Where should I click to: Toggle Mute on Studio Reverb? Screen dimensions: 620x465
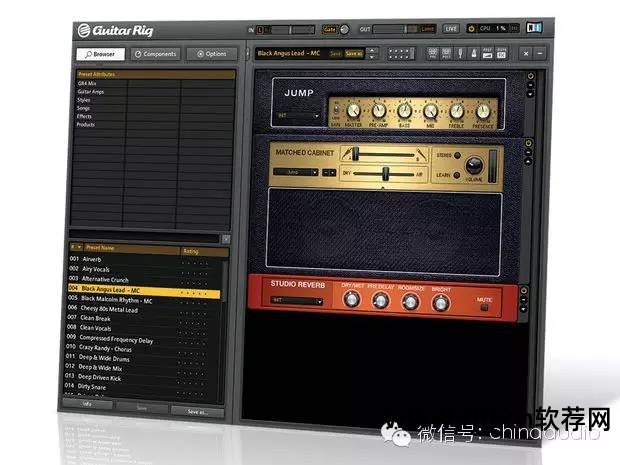click(486, 307)
